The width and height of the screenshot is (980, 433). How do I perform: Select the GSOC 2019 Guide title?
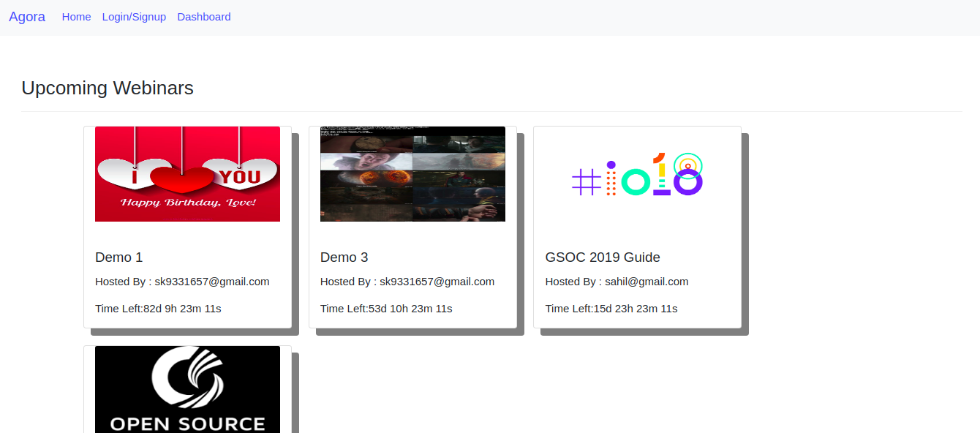click(x=603, y=257)
